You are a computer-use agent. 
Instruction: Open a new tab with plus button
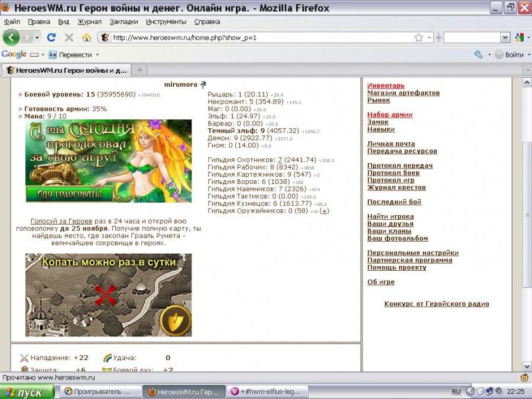click(140, 70)
